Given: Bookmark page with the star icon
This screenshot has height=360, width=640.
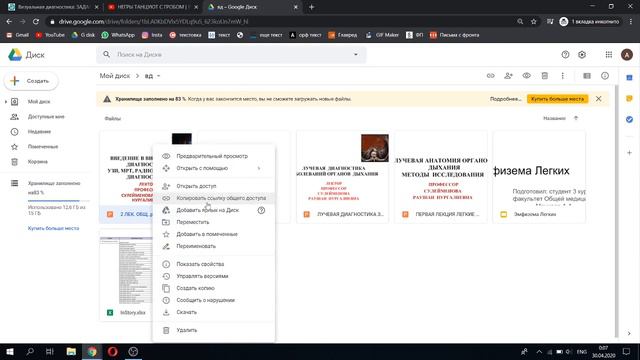Looking at the screenshot, I should pyautogui.click(x=533, y=22).
